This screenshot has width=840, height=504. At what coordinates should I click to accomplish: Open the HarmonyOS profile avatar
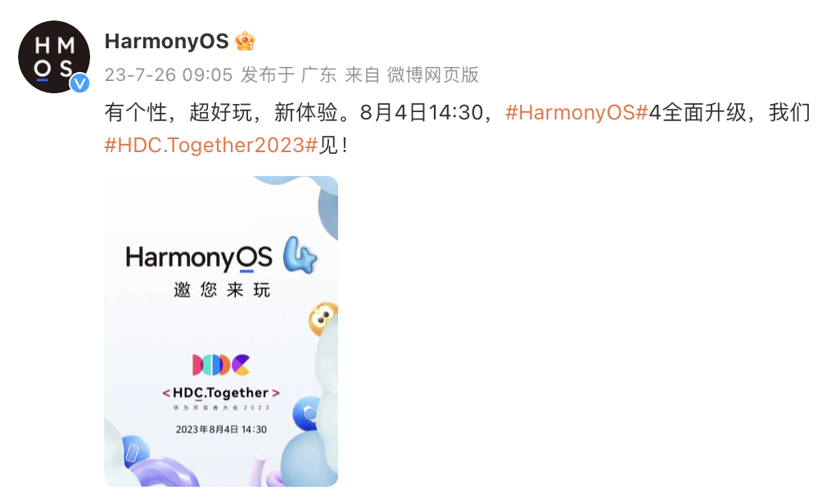pyautogui.click(x=54, y=56)
